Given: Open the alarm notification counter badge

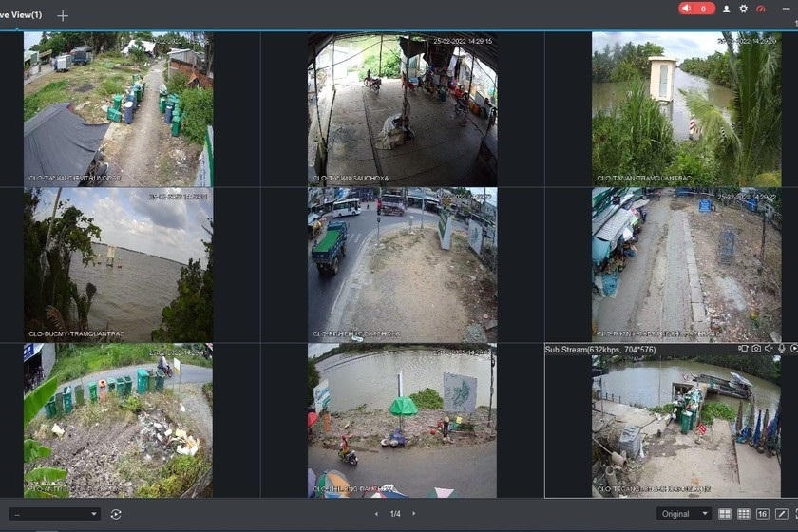Looking at the screenshot, I should (x=696, y=9).
